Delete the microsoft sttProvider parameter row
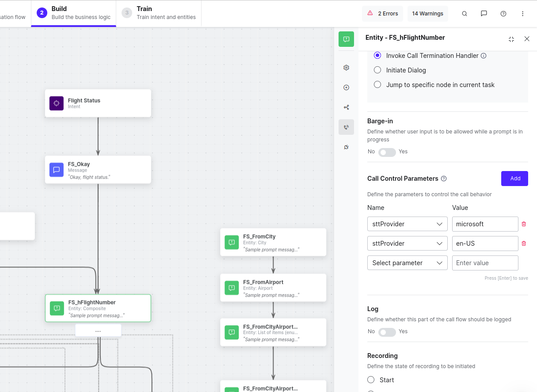The image size is (537, 392). 524,224
